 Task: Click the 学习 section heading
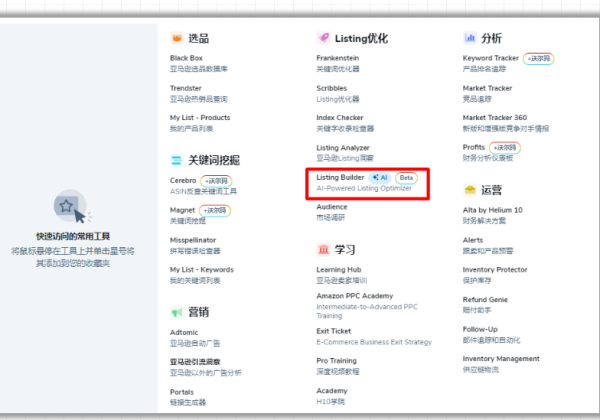345,250
